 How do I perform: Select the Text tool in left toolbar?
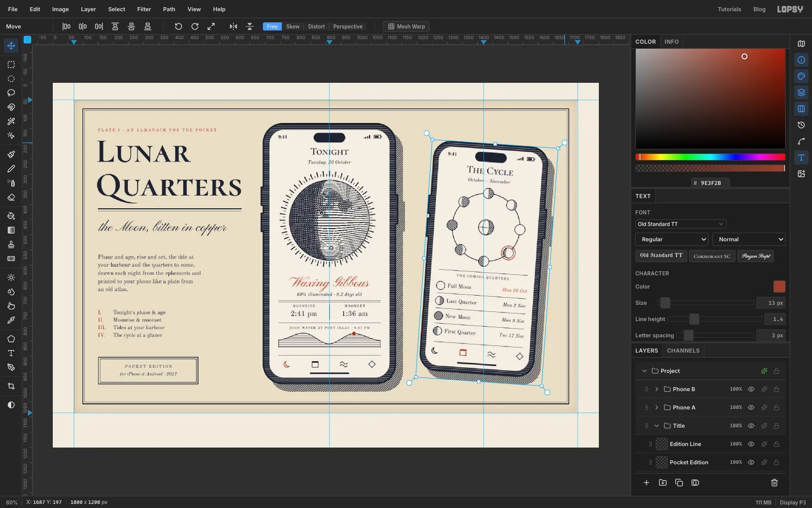coord(11,353)
